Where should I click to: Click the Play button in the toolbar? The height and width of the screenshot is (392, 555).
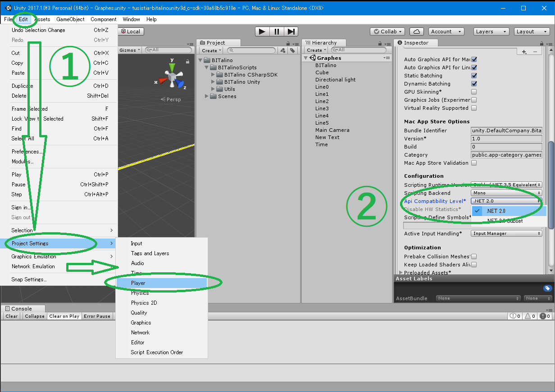point(262,32)
